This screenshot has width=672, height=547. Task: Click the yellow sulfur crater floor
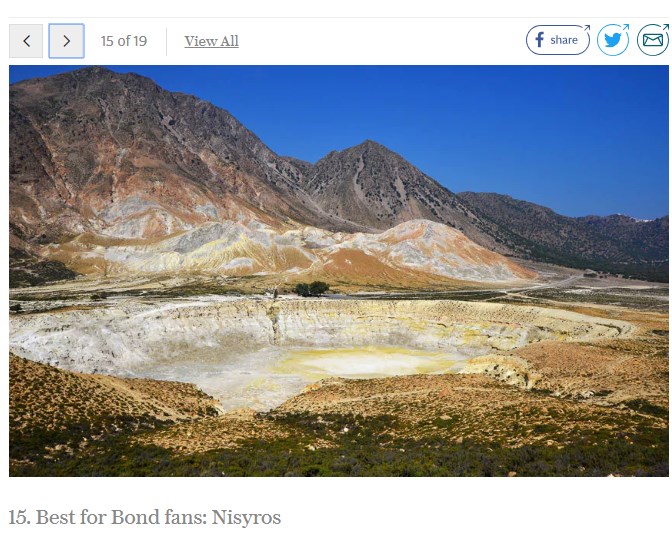tap(369, 362)
